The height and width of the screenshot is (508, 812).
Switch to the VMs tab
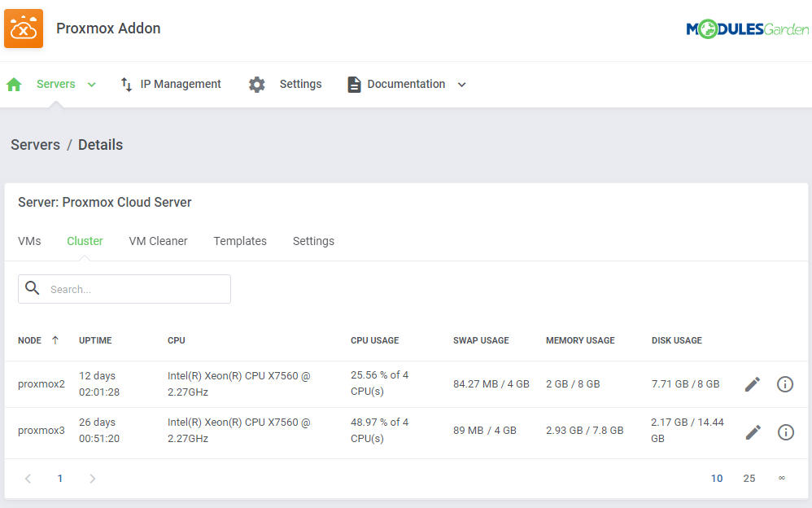29,241
